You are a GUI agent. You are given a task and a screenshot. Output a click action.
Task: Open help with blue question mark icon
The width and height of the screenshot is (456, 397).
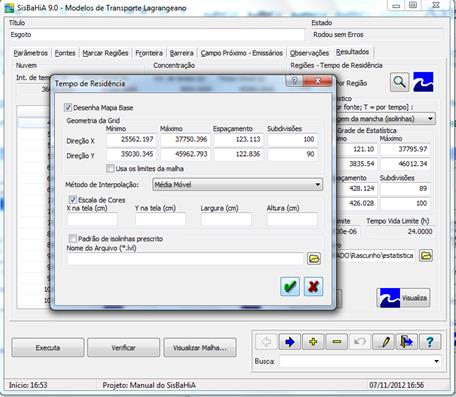point(430,342)
